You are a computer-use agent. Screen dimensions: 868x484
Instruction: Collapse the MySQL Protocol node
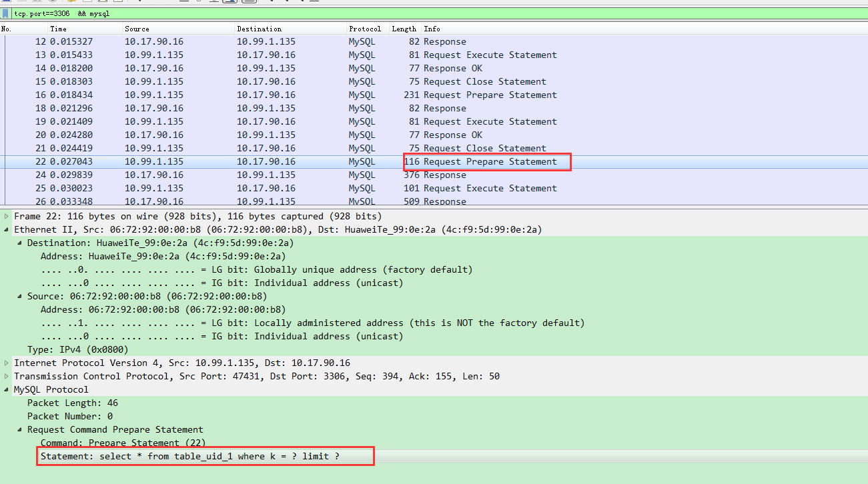pos(7,389)
